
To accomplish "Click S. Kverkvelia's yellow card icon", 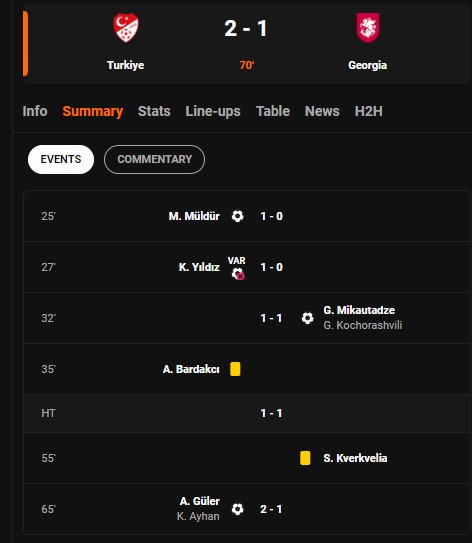I will tap(305, 458).
